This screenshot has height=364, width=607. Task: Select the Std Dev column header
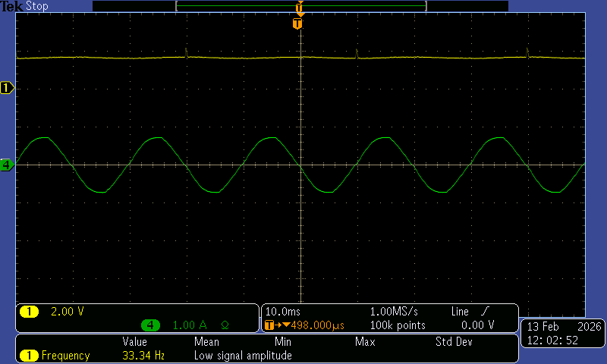pyautogui.click(x=454, y=342)
